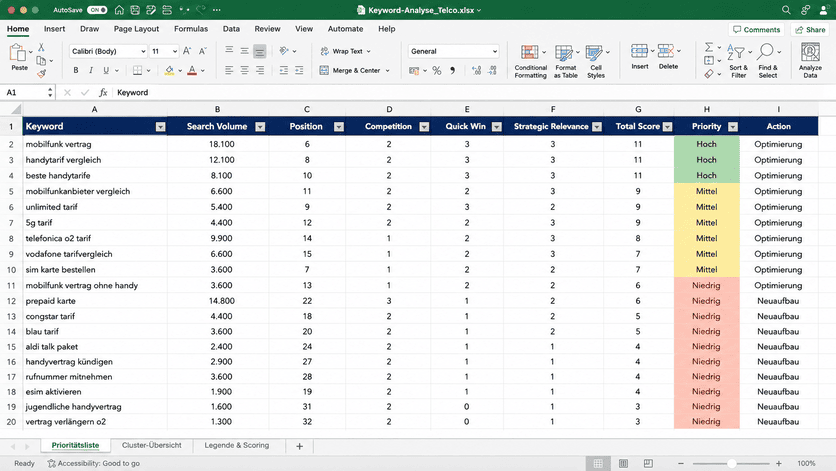Click the Home icon in title bar
This screenshot has width=836, height=471.
[x=119, y=10]
